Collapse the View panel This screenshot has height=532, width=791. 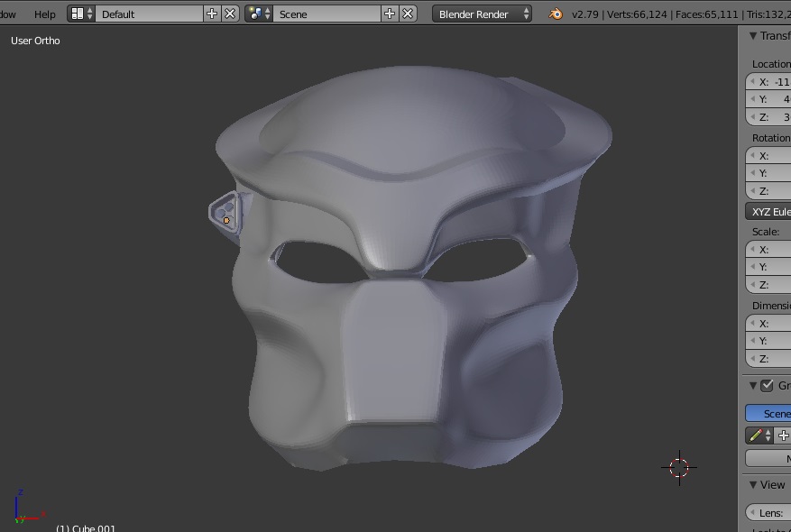tap(753, 485)
